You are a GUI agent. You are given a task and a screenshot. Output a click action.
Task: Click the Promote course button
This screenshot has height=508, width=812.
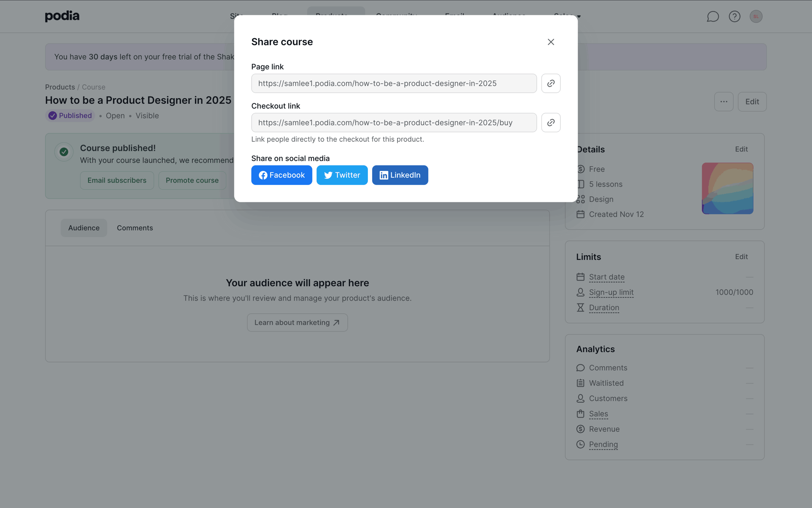point(192,180)
